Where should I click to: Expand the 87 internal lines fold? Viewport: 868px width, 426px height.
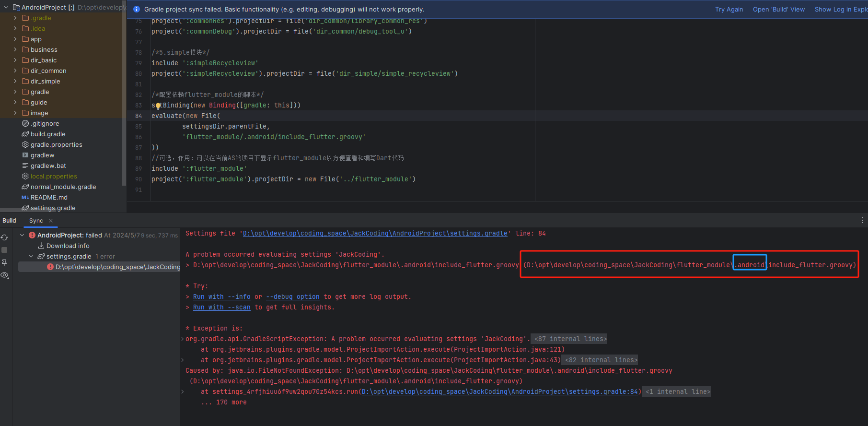[570, 339]
